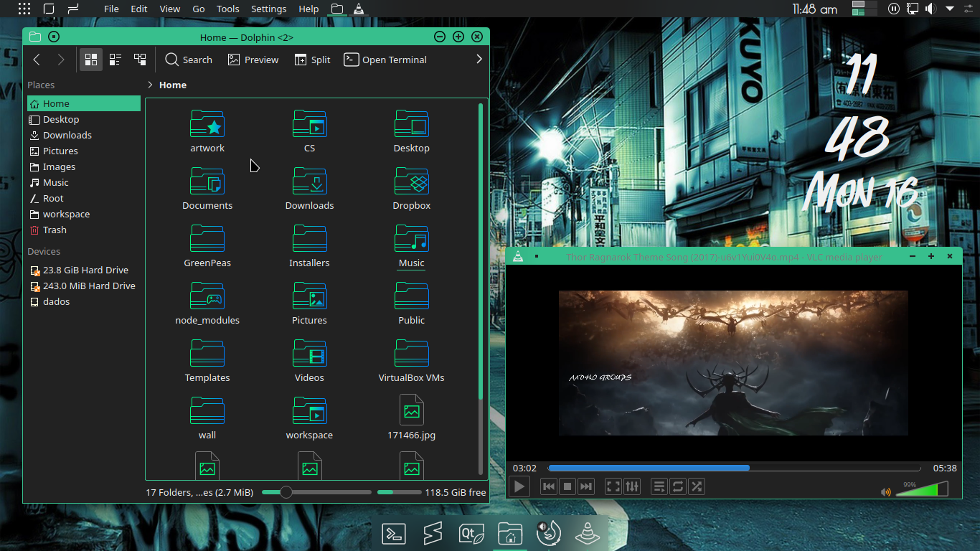This screenshot has width=980, height=551.
Task: Click the Search toolbar button
Action: [189, 60]
